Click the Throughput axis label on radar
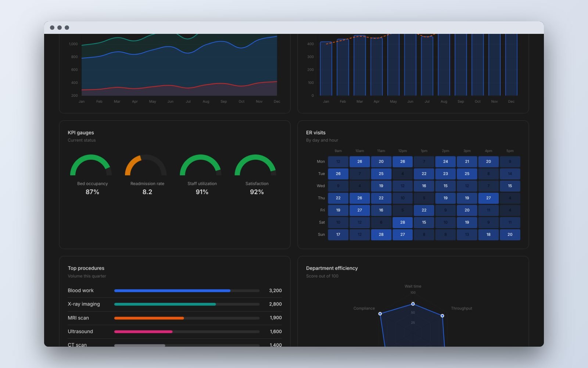 462,308
